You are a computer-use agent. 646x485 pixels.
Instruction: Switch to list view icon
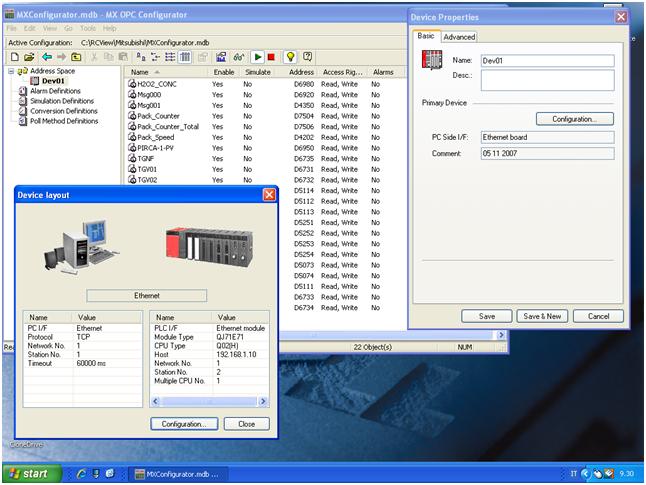[x=170, y=57]
